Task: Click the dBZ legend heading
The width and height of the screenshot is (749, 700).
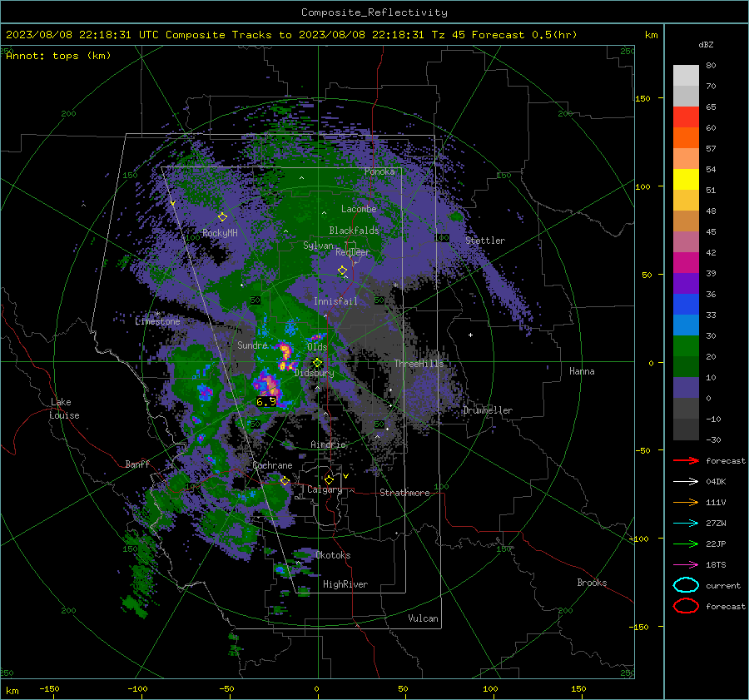Action: (x=706, y=44)
